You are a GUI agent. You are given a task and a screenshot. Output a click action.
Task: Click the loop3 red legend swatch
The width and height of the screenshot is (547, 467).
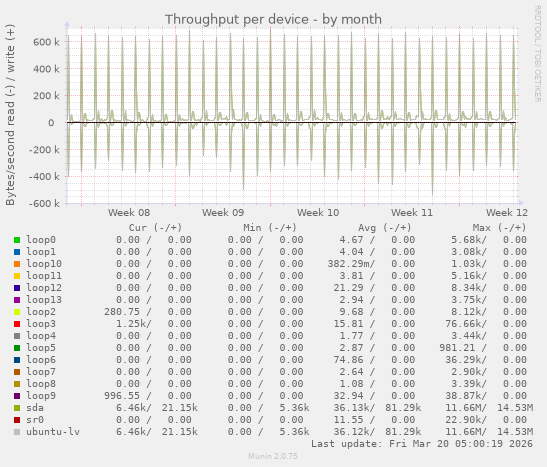click(17, 324)
